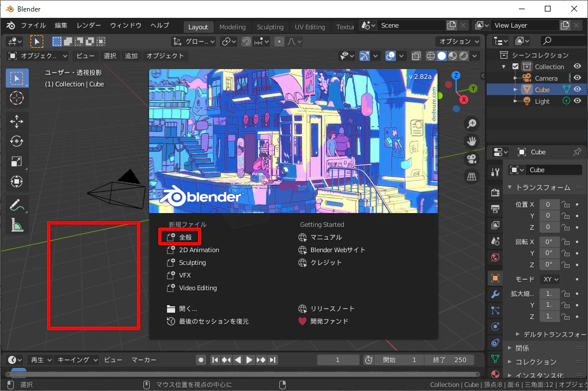Toggle the Collection checkbox in the outliner
Image resolution: width=588 pixels, height=391 pixels.
(x=515, y=66)
